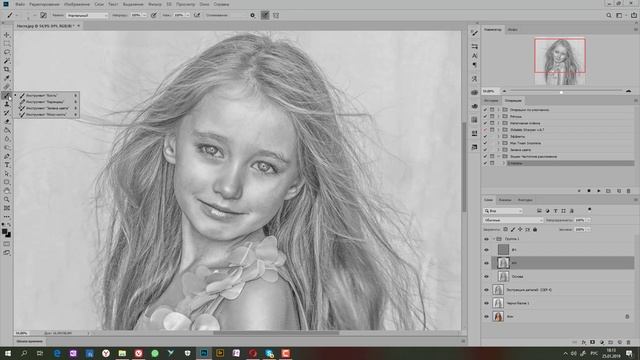The image size is (640, 360).
Task: Open the layer filter type dropdown
Action: [x=503, y=211]
